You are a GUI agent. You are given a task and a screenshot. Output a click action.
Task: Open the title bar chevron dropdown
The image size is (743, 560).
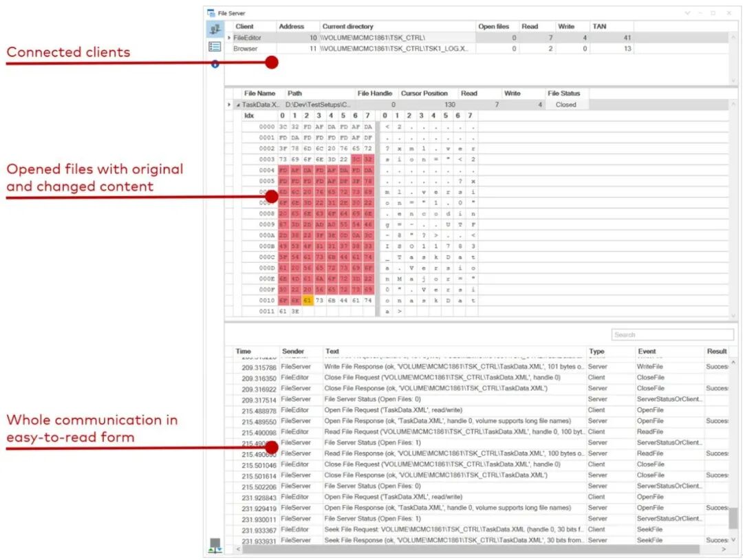(687, 13)
